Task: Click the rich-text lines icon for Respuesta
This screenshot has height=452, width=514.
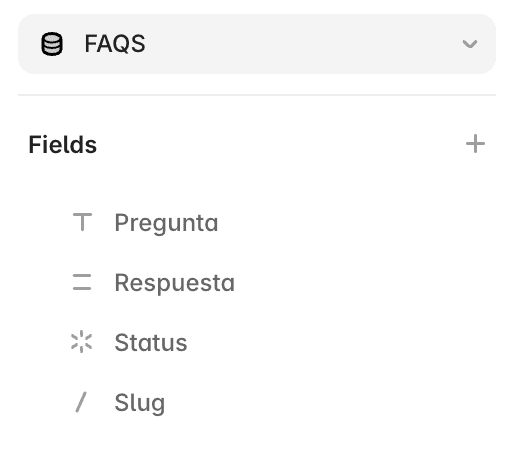Action: tap(82, 282)
